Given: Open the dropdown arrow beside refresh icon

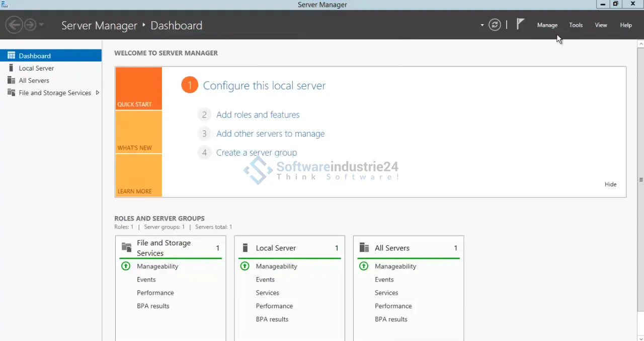Looking at the screenshot, I should tap(482, 25).
